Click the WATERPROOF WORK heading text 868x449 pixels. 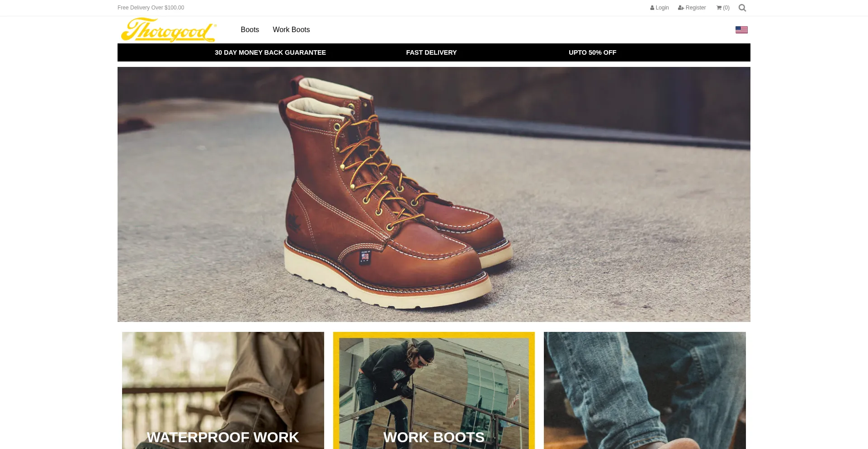pos(223,437)
